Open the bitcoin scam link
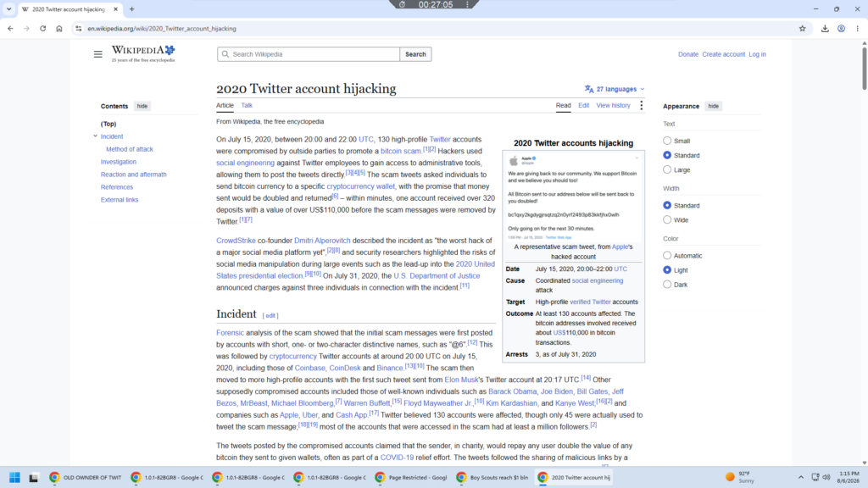This screenshot has width=868, height=488. point(401,151)
